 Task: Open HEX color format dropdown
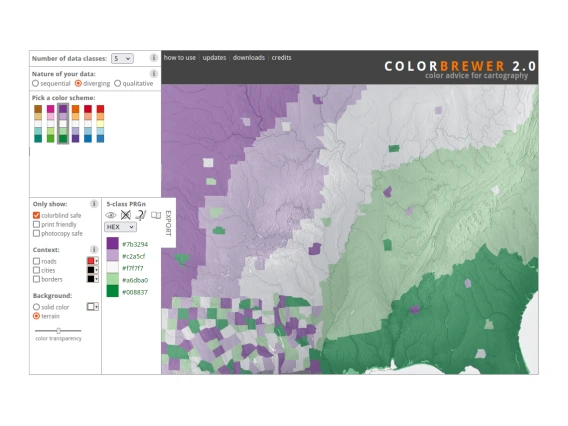click(x=120, y=227)
